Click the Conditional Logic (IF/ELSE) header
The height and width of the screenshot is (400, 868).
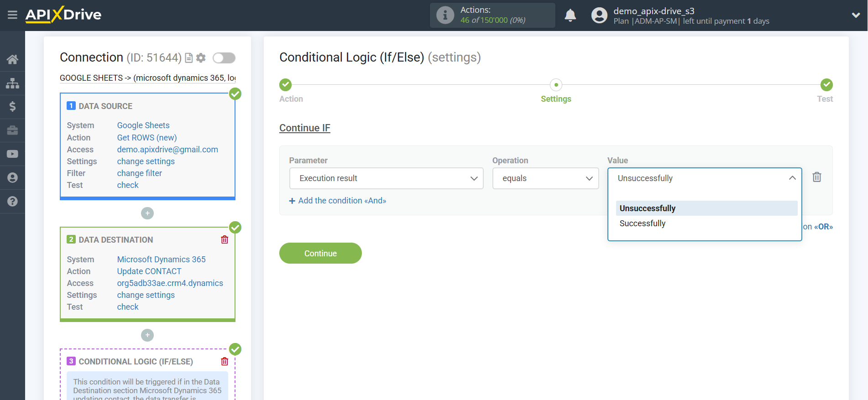click(x=136, y=362)
